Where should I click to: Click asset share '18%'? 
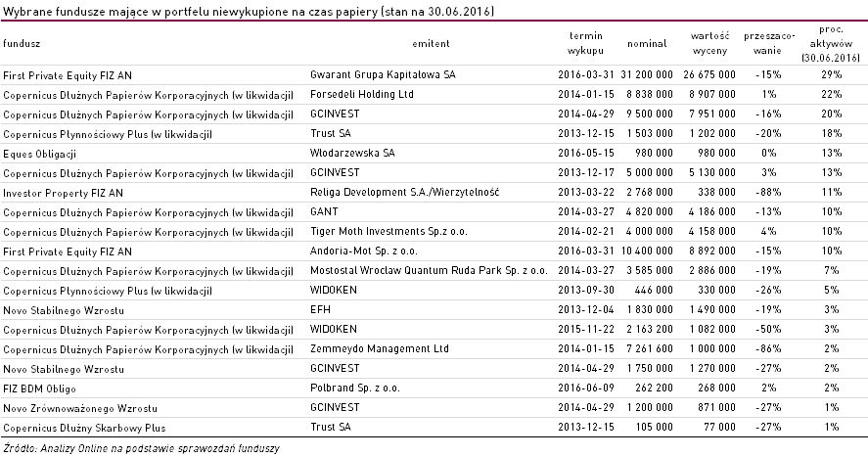tap(832, 133)
